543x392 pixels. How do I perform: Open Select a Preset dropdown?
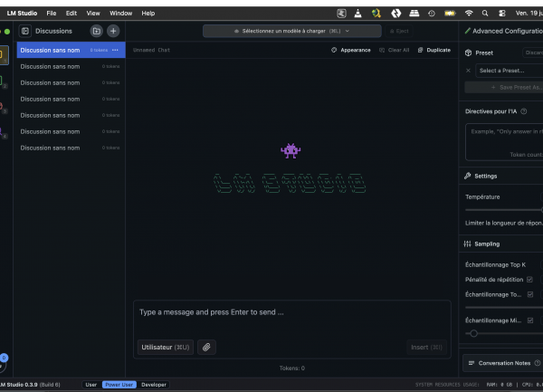[509, 71]
